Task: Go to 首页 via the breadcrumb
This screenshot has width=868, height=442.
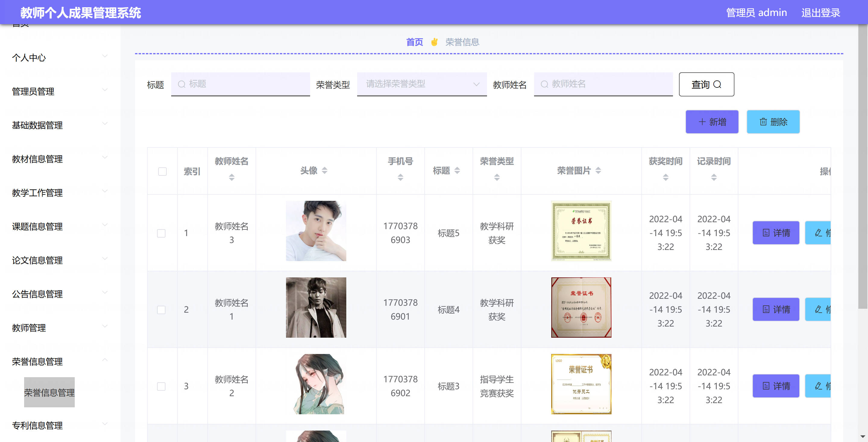Action: pyautogui.click(x=414, y=42)
